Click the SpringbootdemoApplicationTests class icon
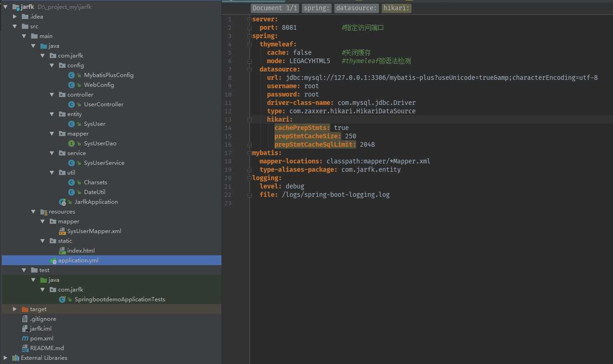Screen dimensions: 613x364 point(62,299)
